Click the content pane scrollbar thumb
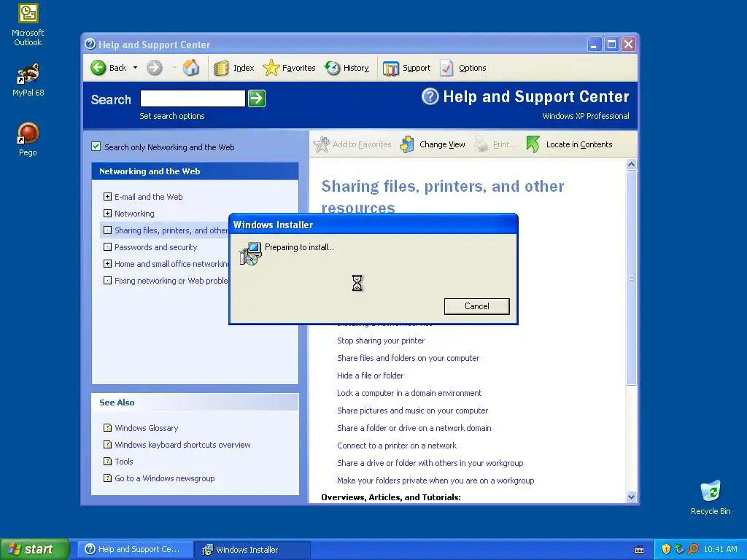Image resolution: width=747 pixels, height=560 pixels. (x=631, y=278)
